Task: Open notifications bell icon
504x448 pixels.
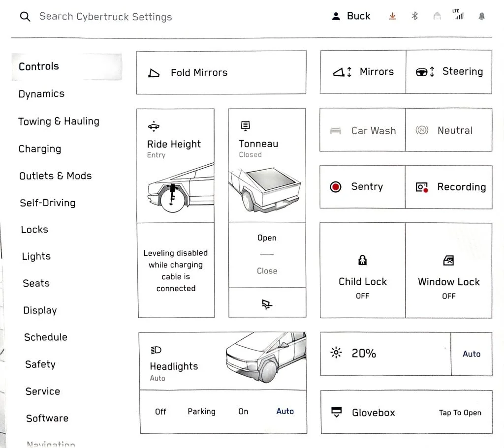Action: coord(481,16)
